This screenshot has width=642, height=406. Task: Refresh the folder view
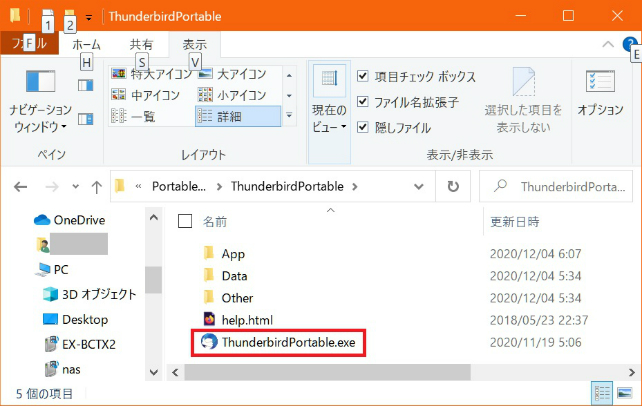point(453,187)
